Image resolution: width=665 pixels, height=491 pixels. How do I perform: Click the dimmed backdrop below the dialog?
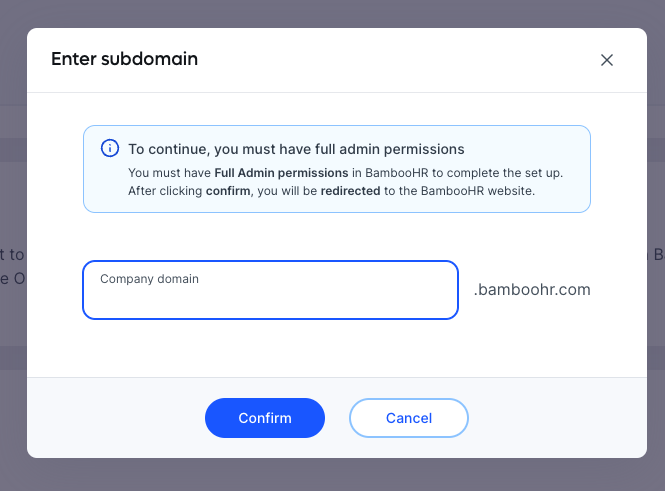click(332, 475)
